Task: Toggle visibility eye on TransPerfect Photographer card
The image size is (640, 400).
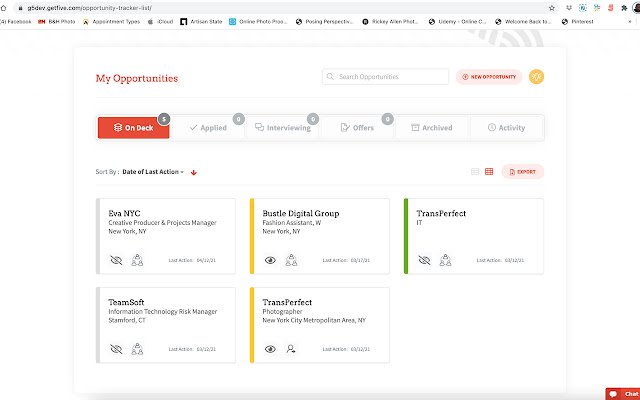Action: 270,349
